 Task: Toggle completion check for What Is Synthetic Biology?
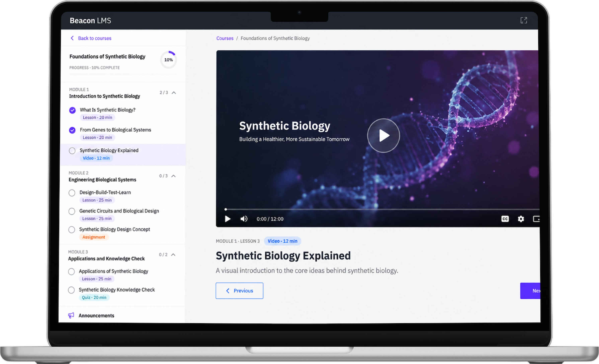tap(72, 110)
